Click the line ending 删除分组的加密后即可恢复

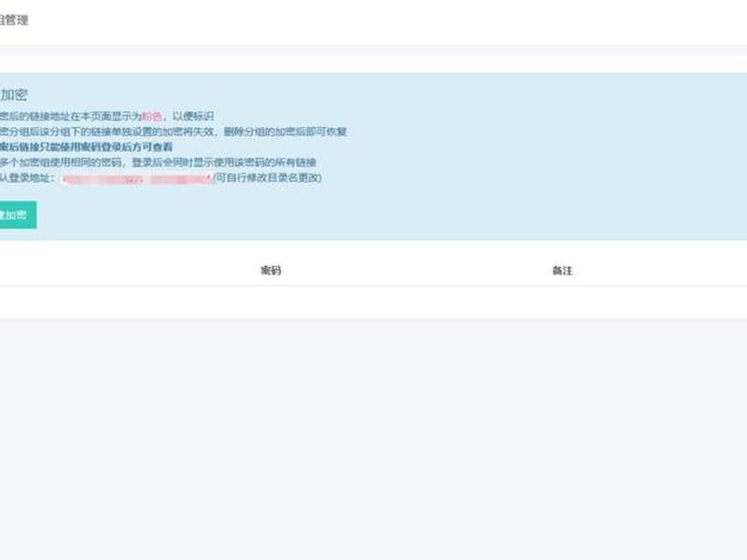click(x=174, y=132)
